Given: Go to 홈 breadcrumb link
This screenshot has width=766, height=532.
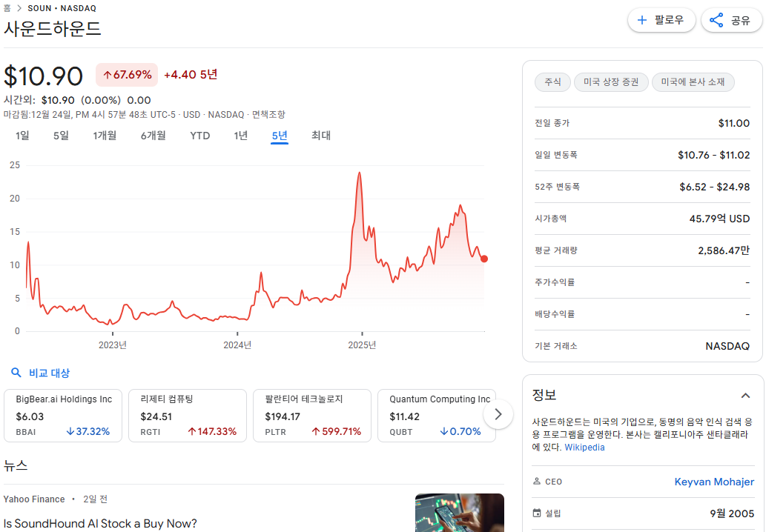Looking at the screenshot, I should [x=7, y=8].
